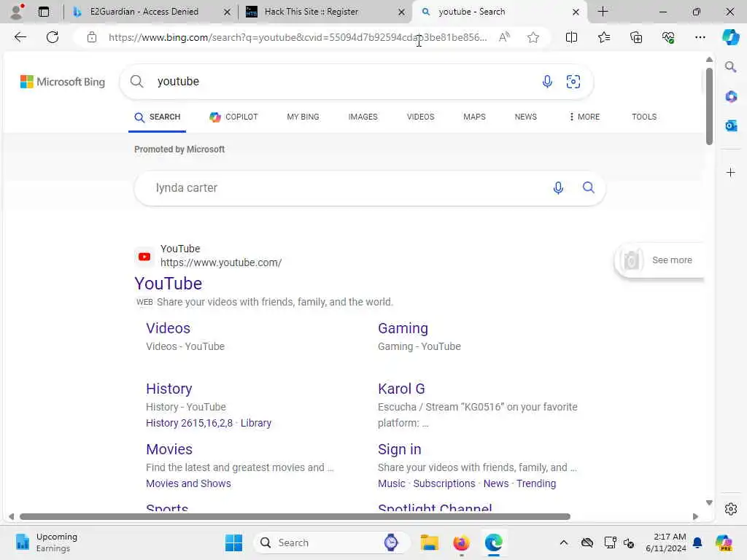
Task: Show hidden tray icons chevron
Action: tap(564, 542)
